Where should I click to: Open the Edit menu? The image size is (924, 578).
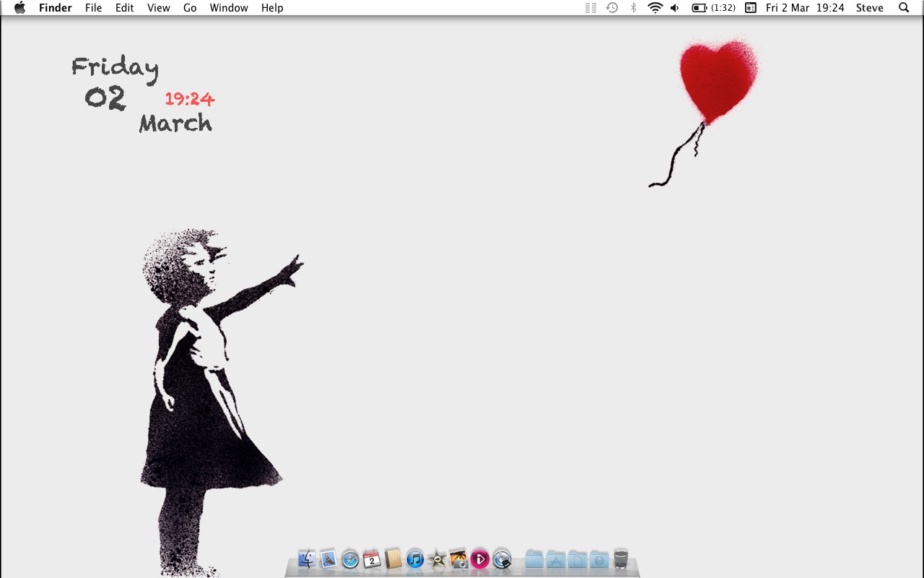(x=125, y=8)
